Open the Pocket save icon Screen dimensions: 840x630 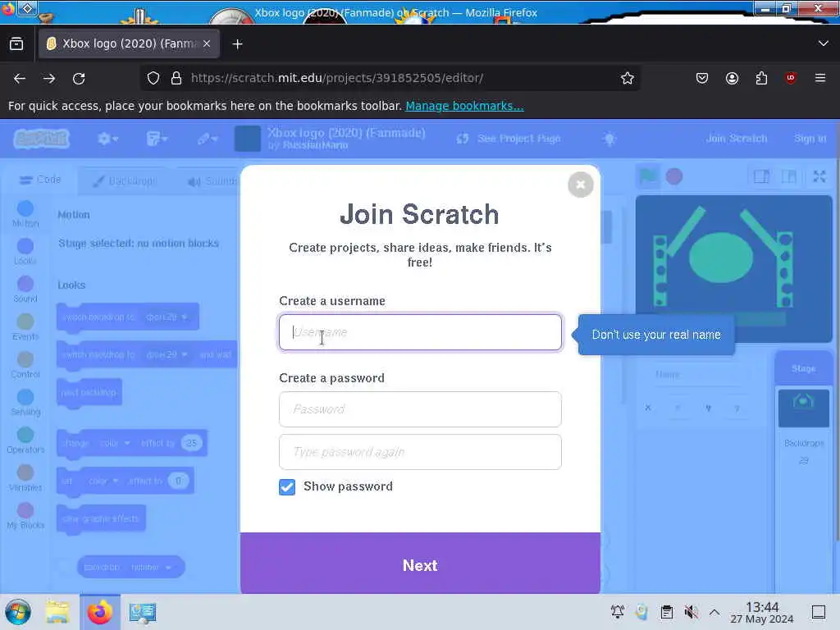click(702, 79)
